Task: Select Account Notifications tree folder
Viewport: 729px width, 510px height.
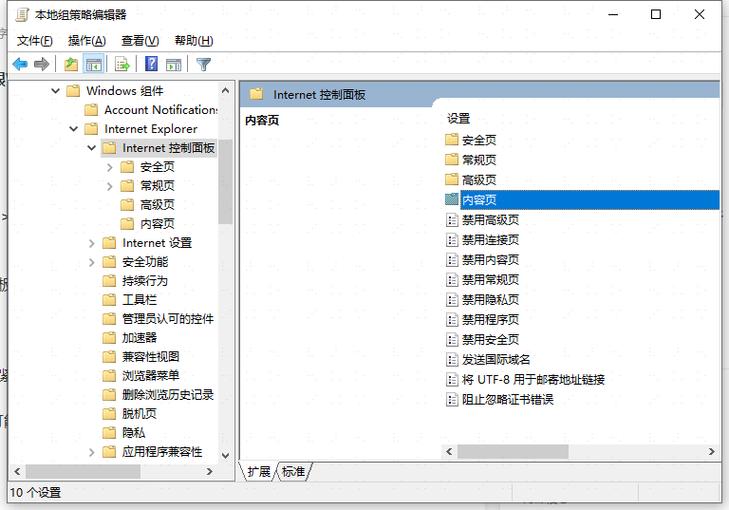Action: tap(160, 110)
